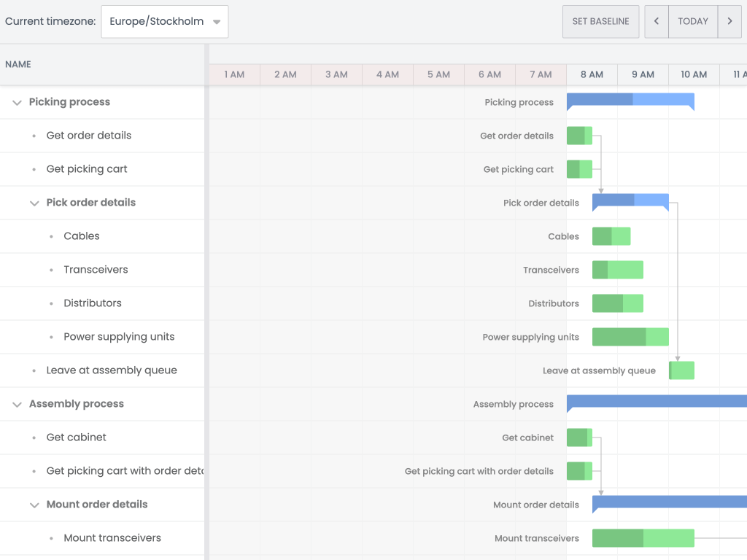
Task: Click the Leave at assembly queue chart label
Action: point(599,370)
